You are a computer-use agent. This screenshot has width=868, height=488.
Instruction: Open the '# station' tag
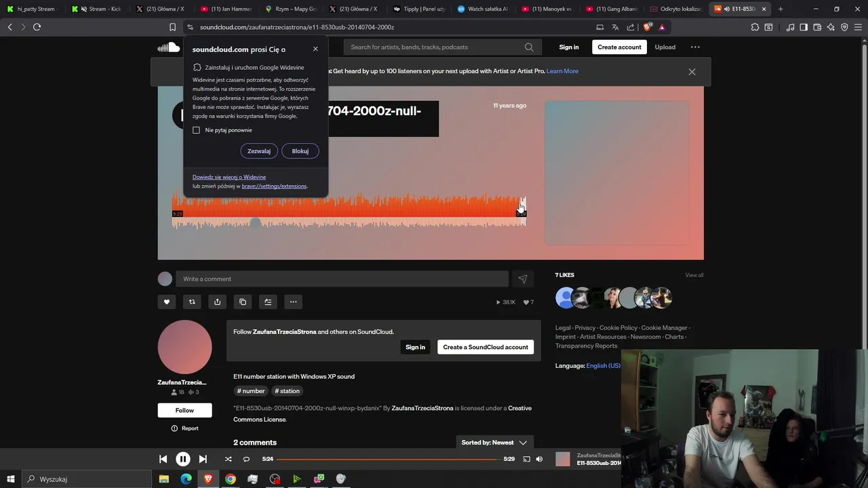(x=287, y=391)
